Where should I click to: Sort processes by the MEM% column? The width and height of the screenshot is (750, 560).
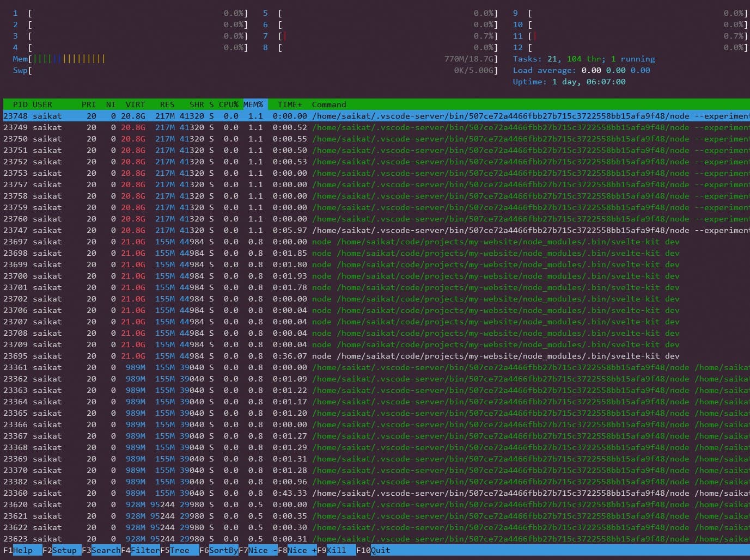coord(254,104)
